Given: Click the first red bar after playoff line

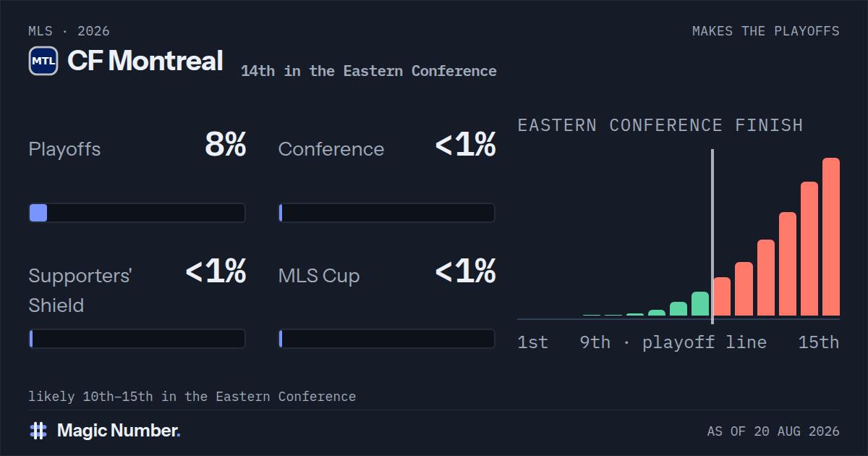Looking at the screenshot, I should [x=722, y=297].
